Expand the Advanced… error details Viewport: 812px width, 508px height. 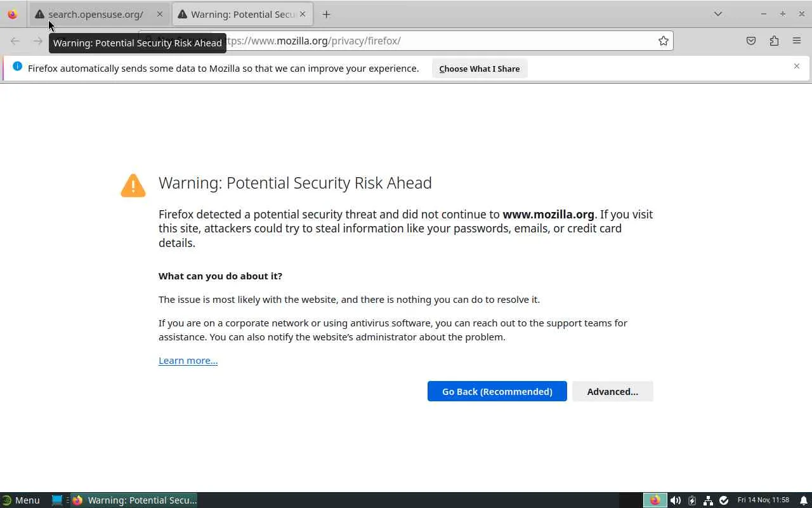pyautogui.click(x=612, y=391)
